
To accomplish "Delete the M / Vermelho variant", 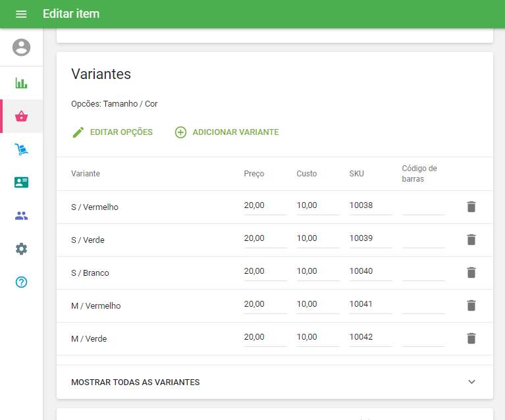I will 471,305.
